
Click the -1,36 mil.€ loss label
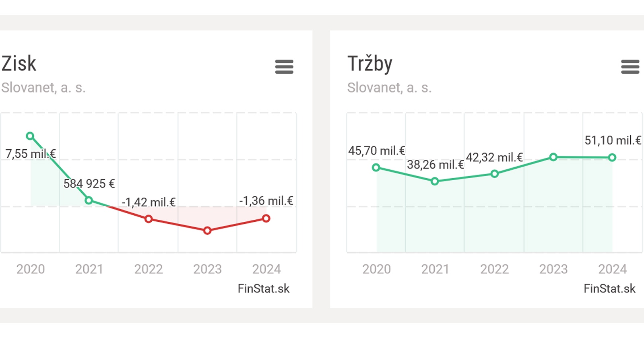coord(266,201)
